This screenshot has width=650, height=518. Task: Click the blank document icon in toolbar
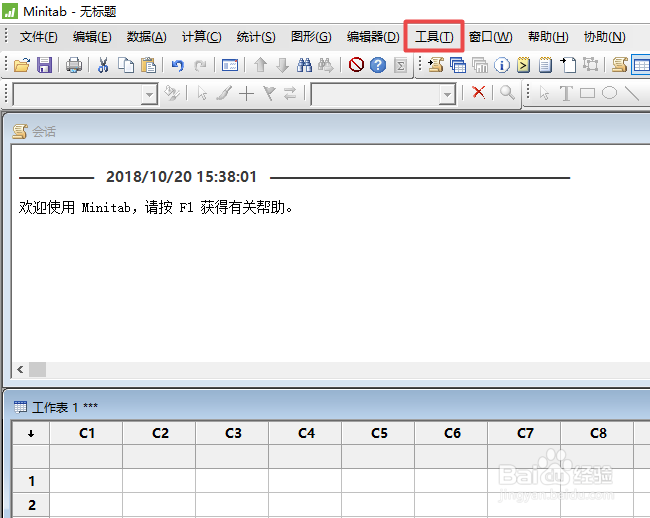(568, 65)
